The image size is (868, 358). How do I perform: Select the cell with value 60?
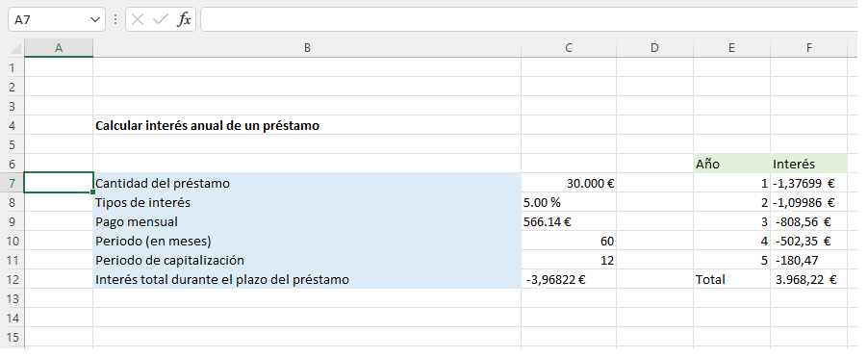569,241
